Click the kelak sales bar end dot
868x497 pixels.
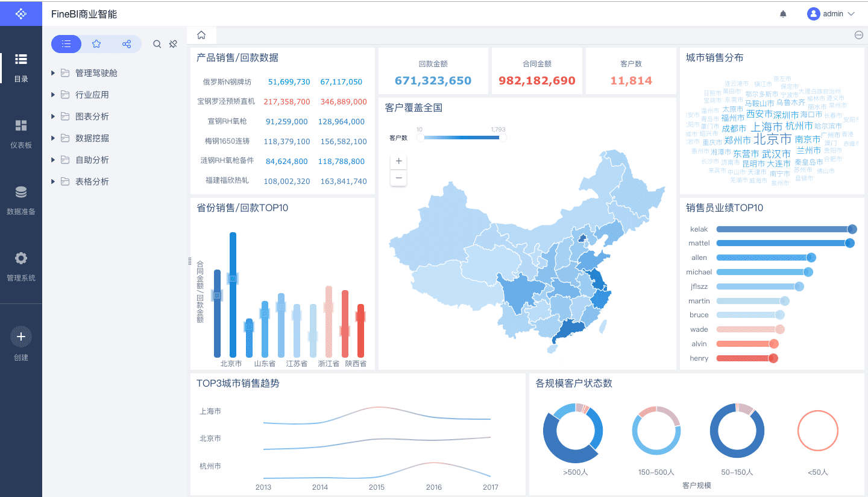click(852, 229)
